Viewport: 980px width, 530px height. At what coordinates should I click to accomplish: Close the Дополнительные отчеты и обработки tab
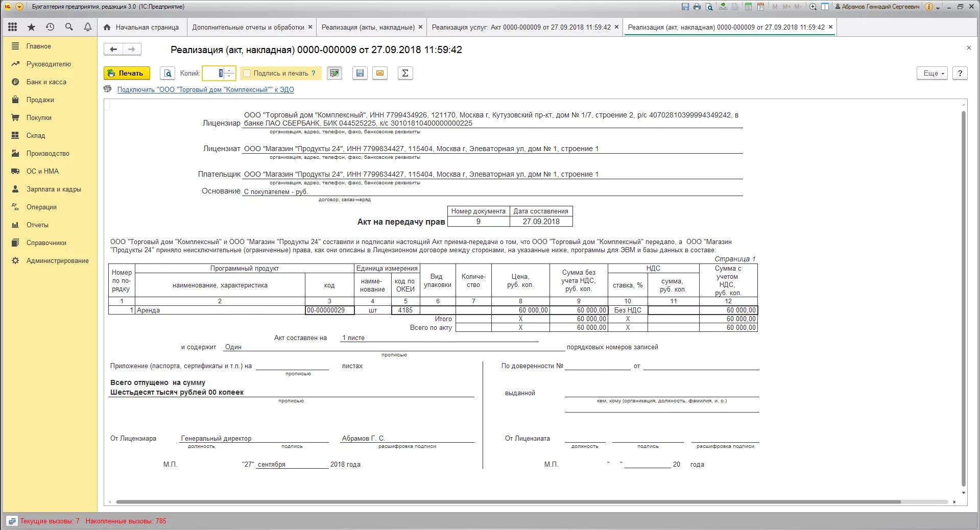310,27
